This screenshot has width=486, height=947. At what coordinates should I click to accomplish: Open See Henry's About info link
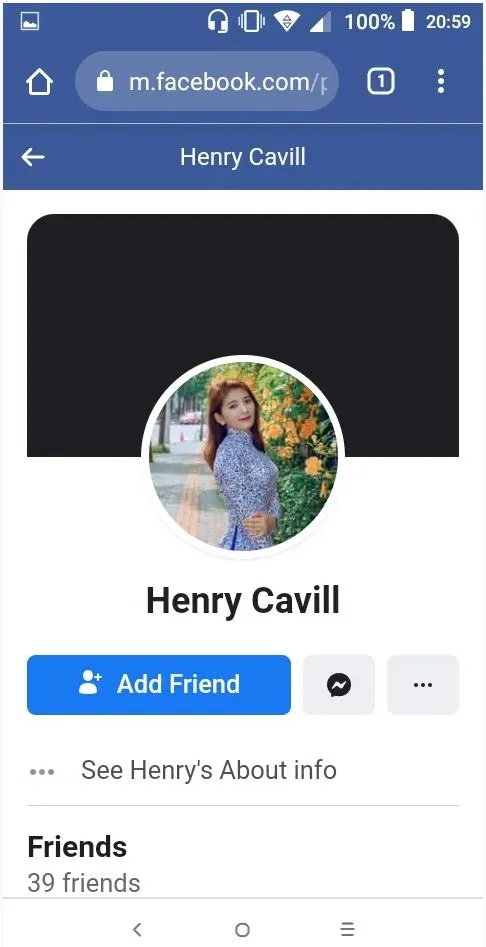tap(209, 770)
